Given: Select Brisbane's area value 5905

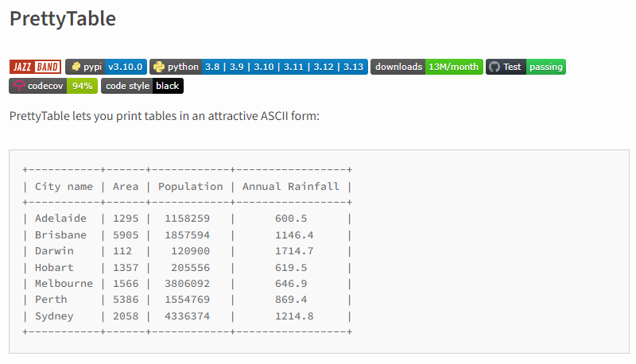Looking at the screenshot, I should [126, 235].
